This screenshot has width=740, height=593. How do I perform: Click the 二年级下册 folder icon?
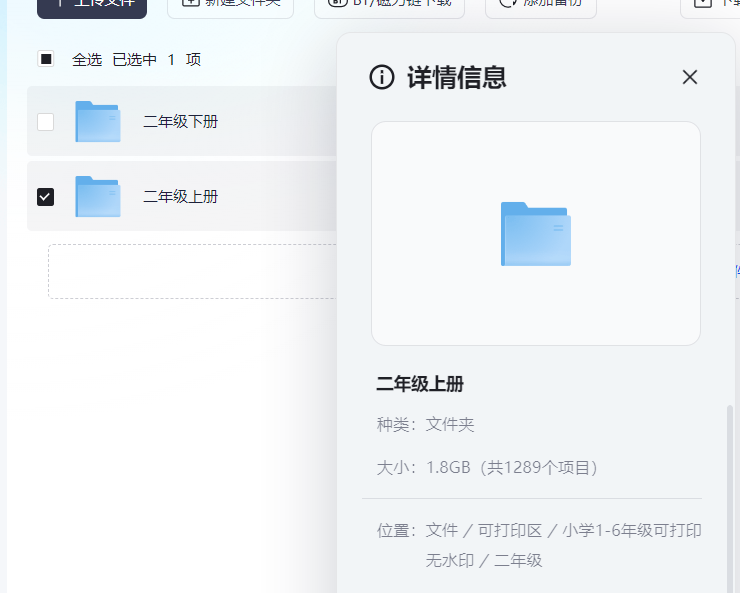[x=98, y=122]
